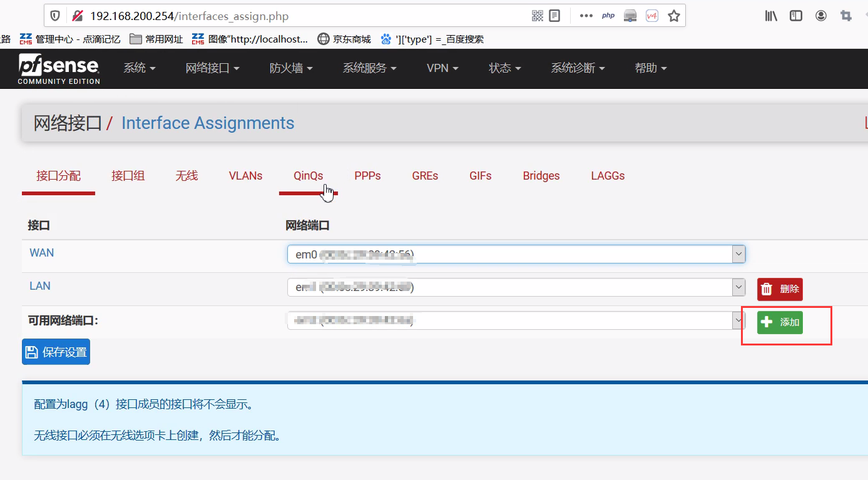The image size is (868, 480).
Task: Switch to the GIFs tab
Action: click(481, 176)
